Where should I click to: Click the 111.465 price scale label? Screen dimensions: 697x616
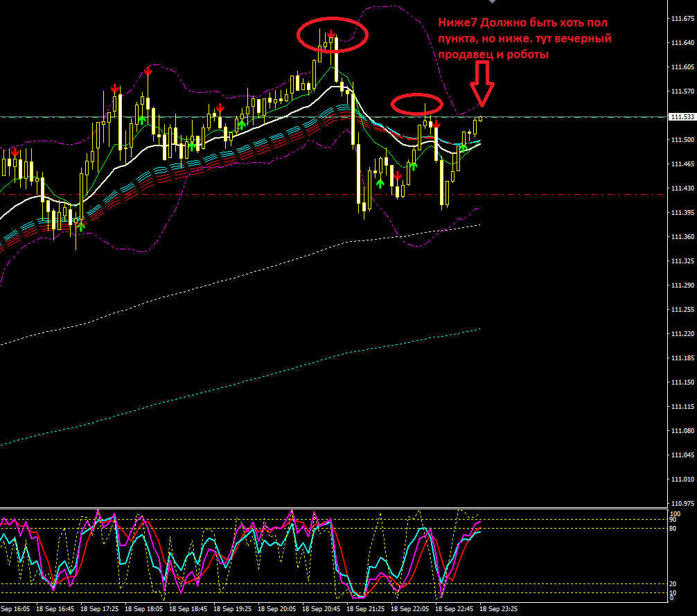coord(682,164)
